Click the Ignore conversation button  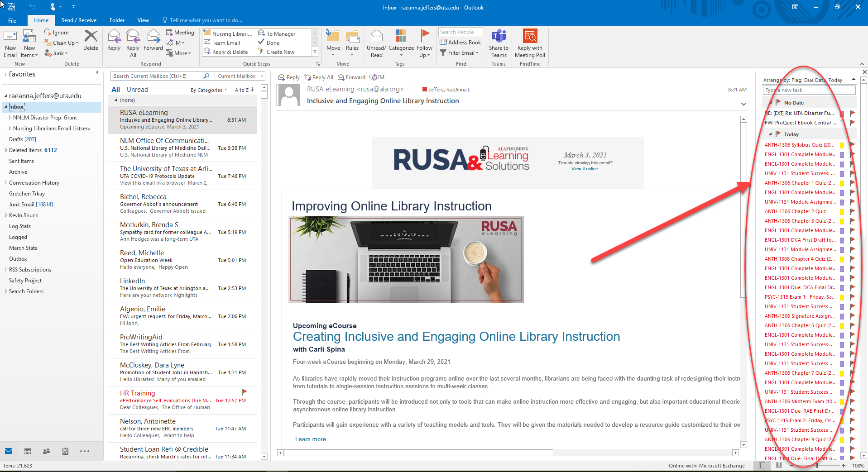[57, 33]
